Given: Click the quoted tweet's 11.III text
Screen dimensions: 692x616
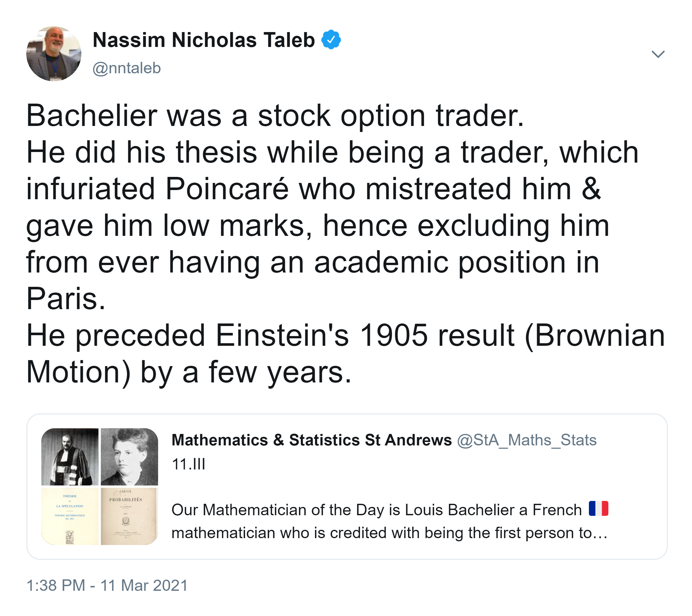Looking at the screenshot, I should click(x=188, y=464).
